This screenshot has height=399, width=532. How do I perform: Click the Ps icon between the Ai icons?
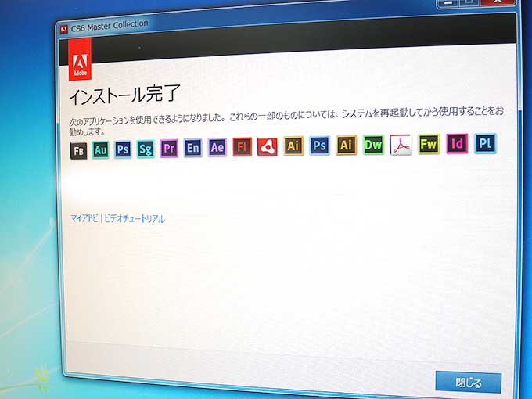point(320,146)
